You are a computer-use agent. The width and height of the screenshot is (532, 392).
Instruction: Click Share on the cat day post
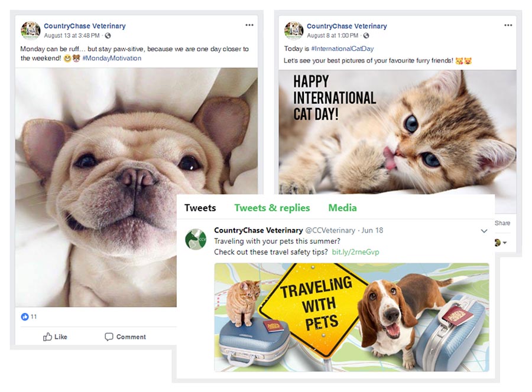502,223
